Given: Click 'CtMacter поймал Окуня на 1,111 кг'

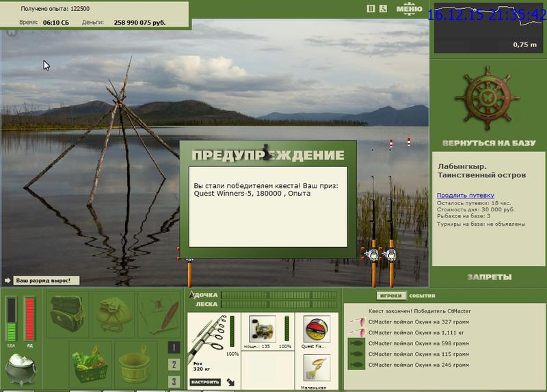Looking at the screenshot, I should [x=416, y=332].
